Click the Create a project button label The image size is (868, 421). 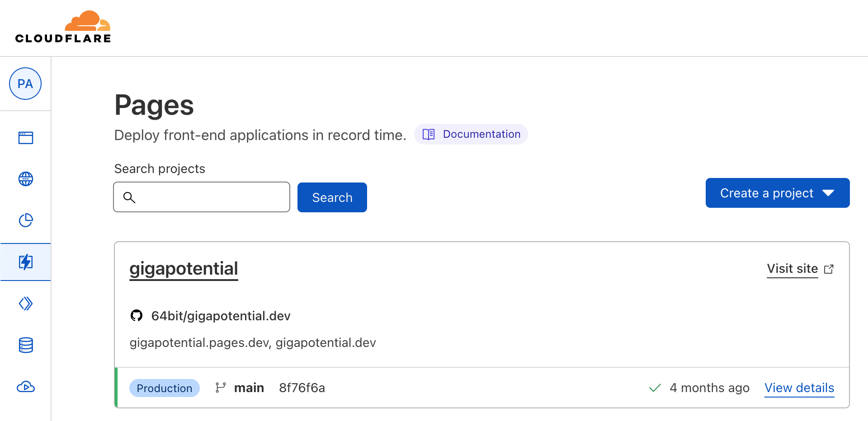767,193
